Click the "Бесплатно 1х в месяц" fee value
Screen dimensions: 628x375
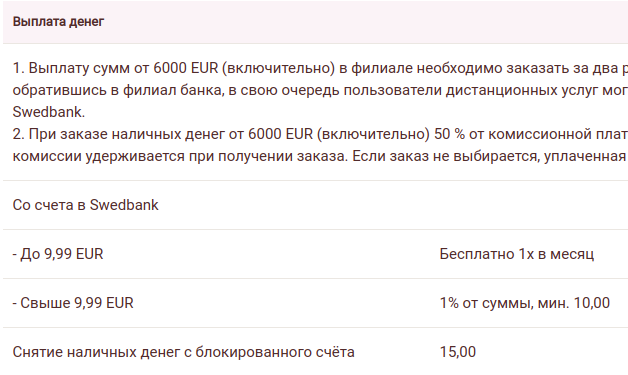(517, 254)
